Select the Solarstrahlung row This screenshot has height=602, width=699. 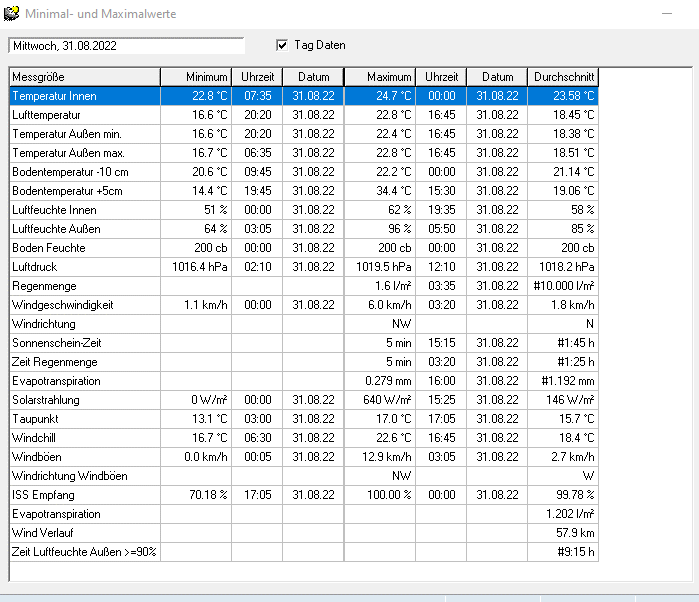point(84,400)
